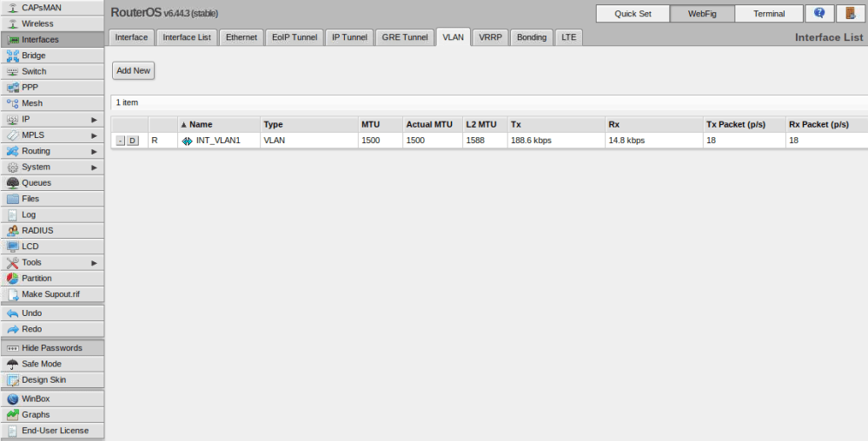Open the Mesh section icon
868x441 pixels.
click(x=13, y=103)
